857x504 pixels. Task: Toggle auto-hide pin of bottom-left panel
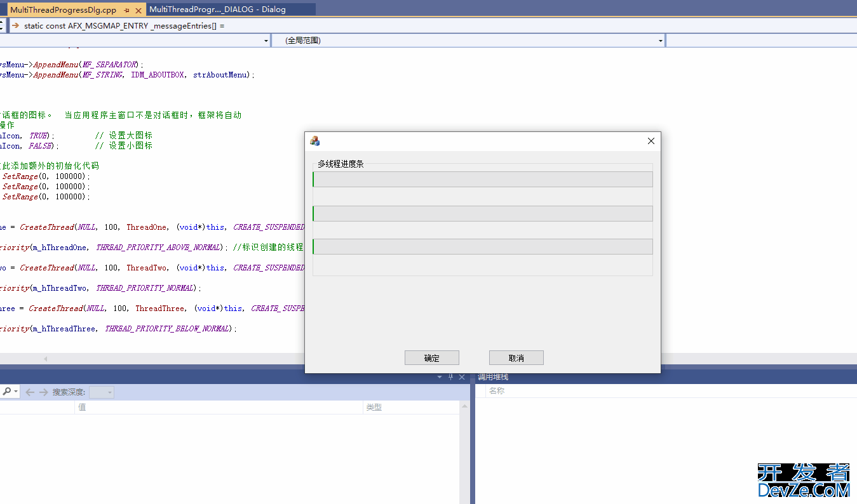click(x=451, y=377)
